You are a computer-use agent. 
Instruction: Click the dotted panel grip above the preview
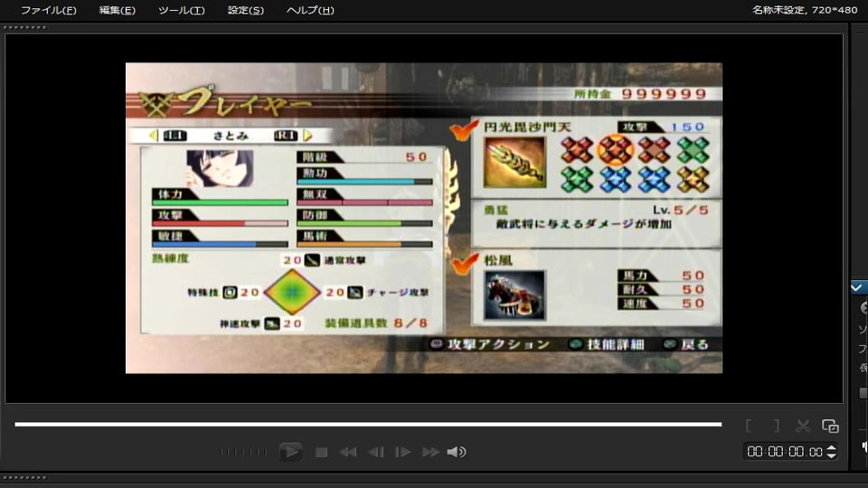tap(24, 27)
